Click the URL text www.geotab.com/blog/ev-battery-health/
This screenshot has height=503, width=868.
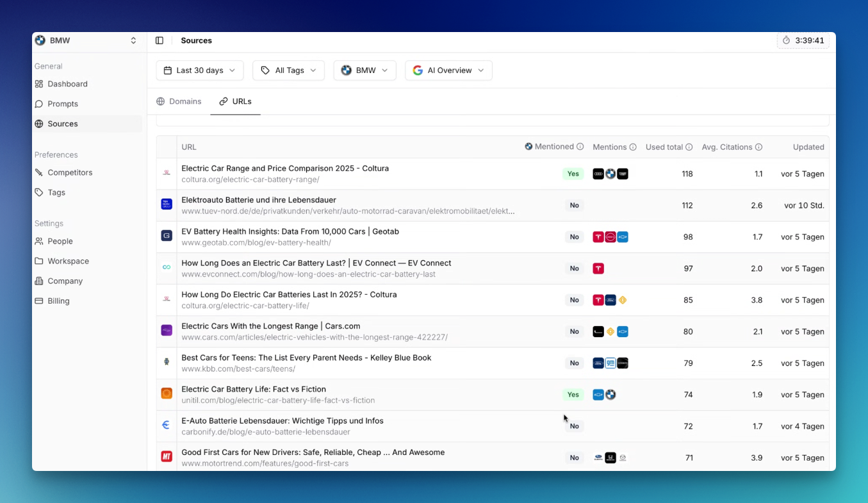pos(256,243)
